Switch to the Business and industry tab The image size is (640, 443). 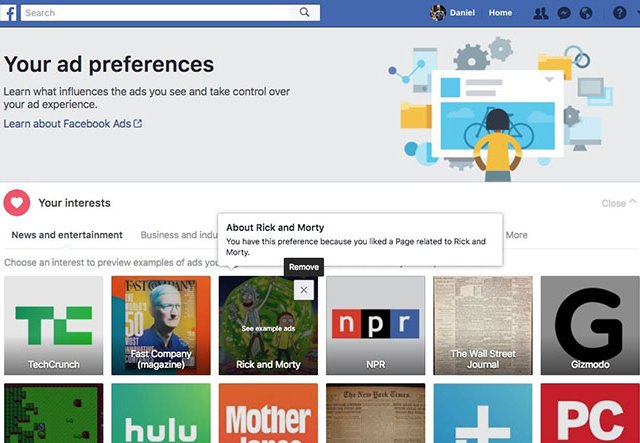point(179,235)
